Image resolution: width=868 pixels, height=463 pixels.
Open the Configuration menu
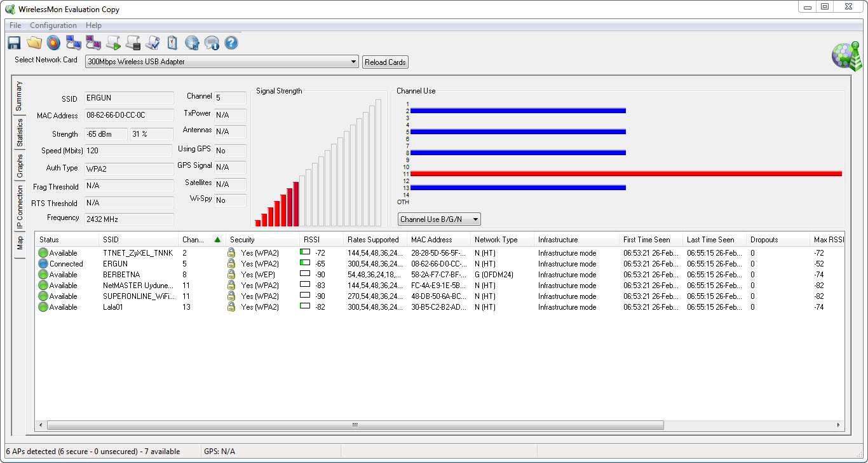(53, 25)
